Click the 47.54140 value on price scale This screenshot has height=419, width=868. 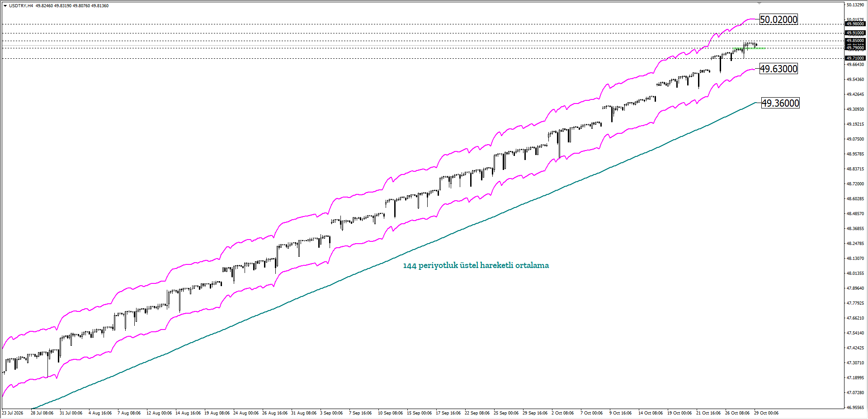tap(855, 333)
